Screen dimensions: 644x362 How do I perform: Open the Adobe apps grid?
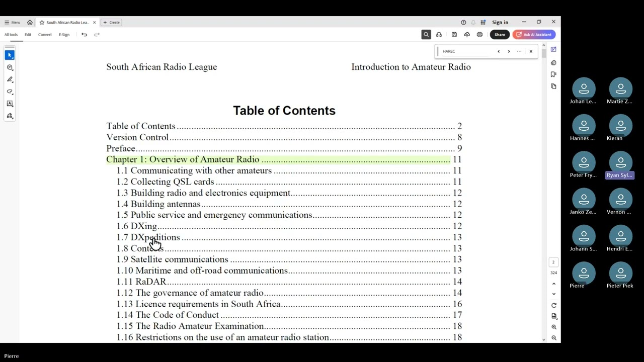coord(483,22)
